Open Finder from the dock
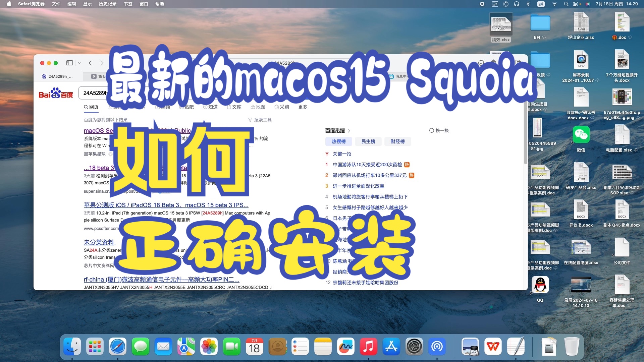Screen dimensions: 644x362 72,346
